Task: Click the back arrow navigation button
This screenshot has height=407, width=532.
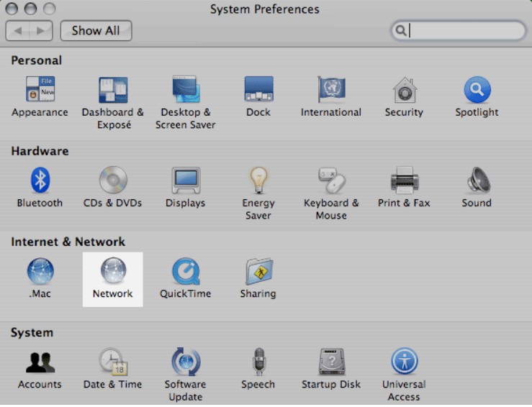Action: [x=18, y=30]
